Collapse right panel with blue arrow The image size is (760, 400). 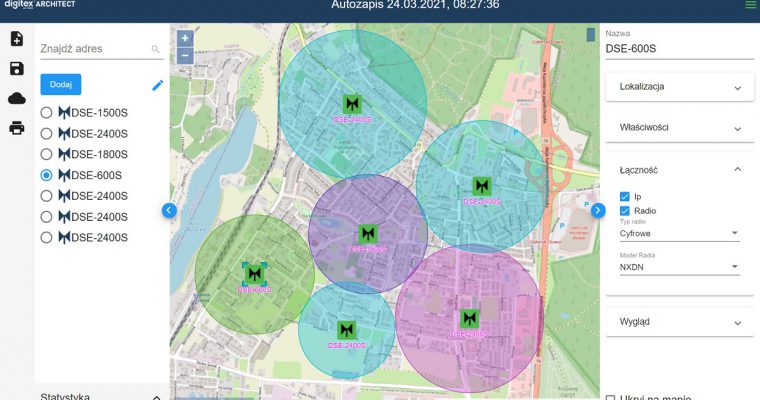coord(598,210)
